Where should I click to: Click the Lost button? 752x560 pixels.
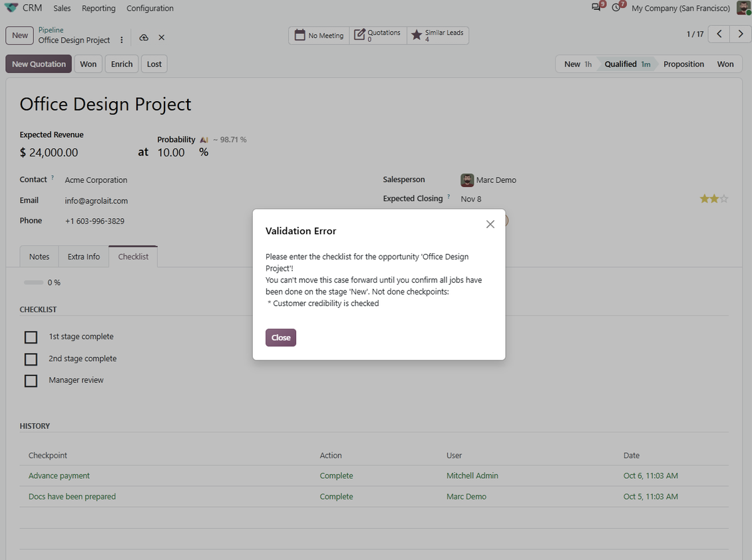pos(154,64)
